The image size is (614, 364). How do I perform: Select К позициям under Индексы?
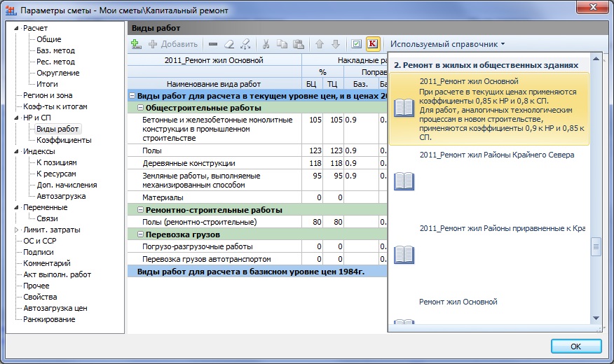click(x=57, y=162)
